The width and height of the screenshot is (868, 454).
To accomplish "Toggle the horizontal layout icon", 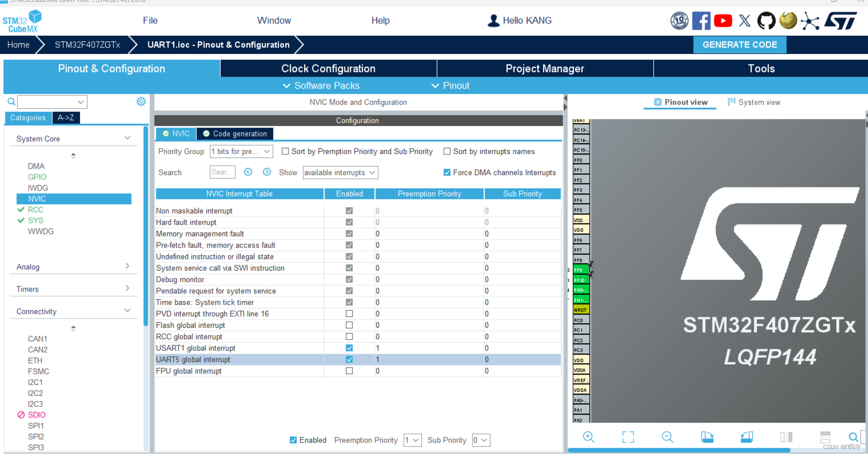I will 825,437.
